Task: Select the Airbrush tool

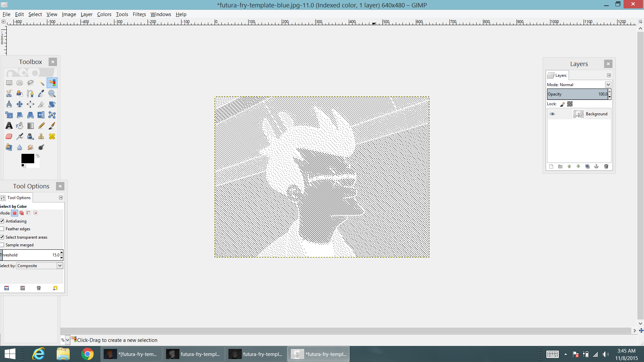Action: click(20, 136)
